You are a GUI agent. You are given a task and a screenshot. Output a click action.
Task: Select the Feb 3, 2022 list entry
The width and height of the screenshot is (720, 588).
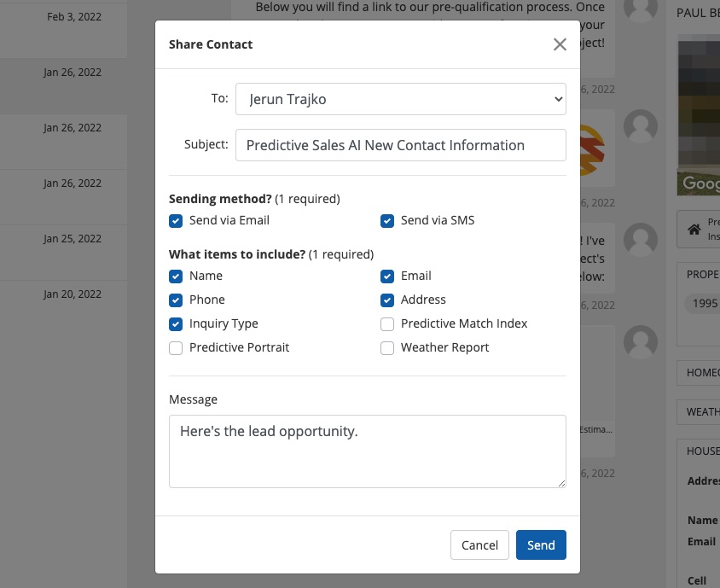[x=63, y=29]
